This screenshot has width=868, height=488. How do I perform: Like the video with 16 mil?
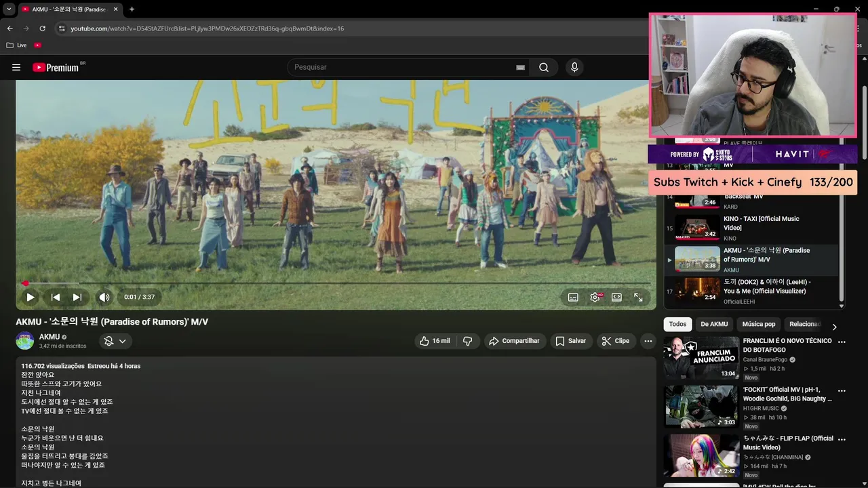pyautogui.click(x=434, y=341)
